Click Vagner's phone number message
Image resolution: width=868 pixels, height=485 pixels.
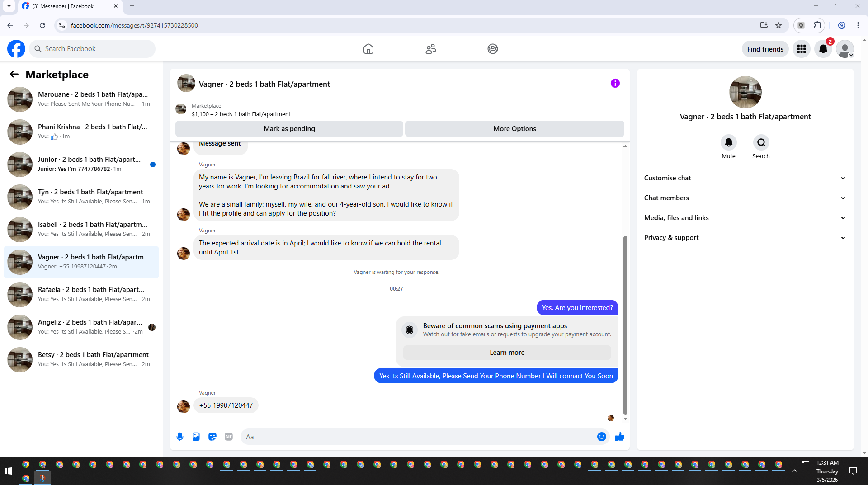click(x=226, y=405)
